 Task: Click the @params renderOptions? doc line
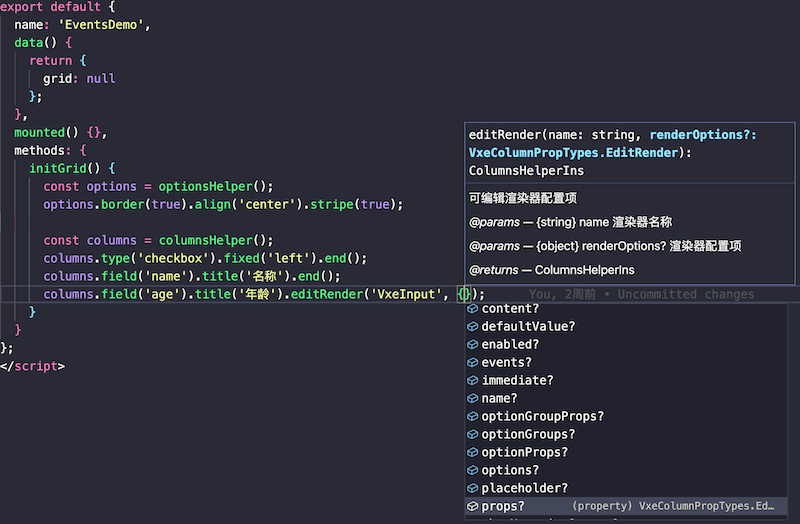[605, 246]
